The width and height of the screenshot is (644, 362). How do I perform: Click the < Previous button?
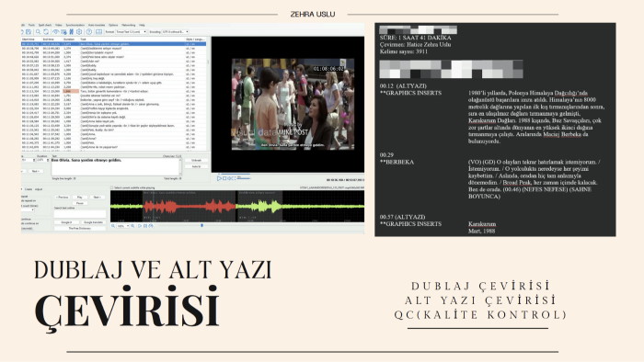point(62,198)
